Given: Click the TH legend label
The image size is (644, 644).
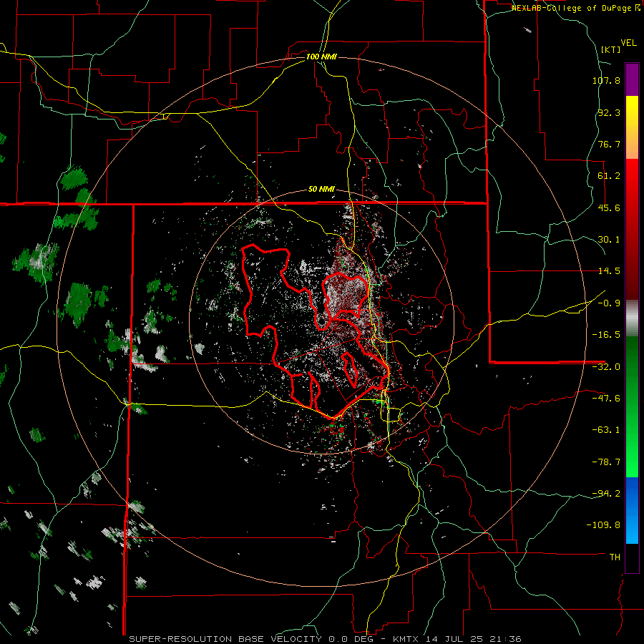Looking at the screenshot, I should tap(615, 557).
